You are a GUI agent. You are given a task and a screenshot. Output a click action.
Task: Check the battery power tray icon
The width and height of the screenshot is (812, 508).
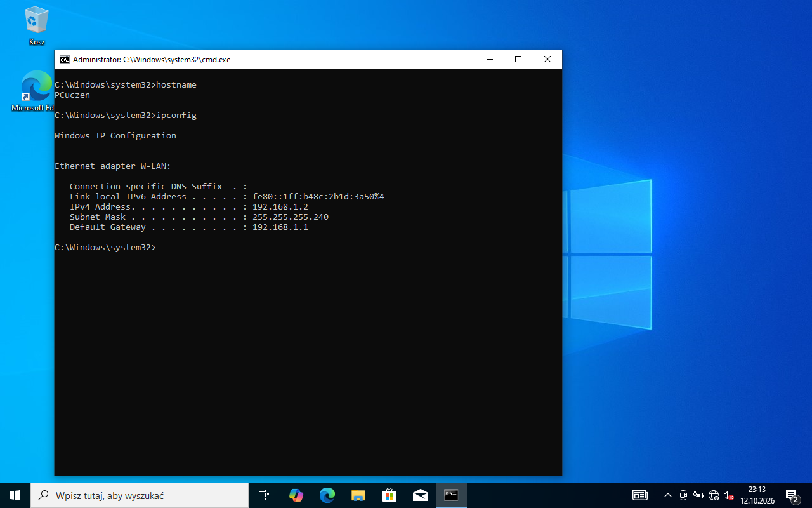698,495
